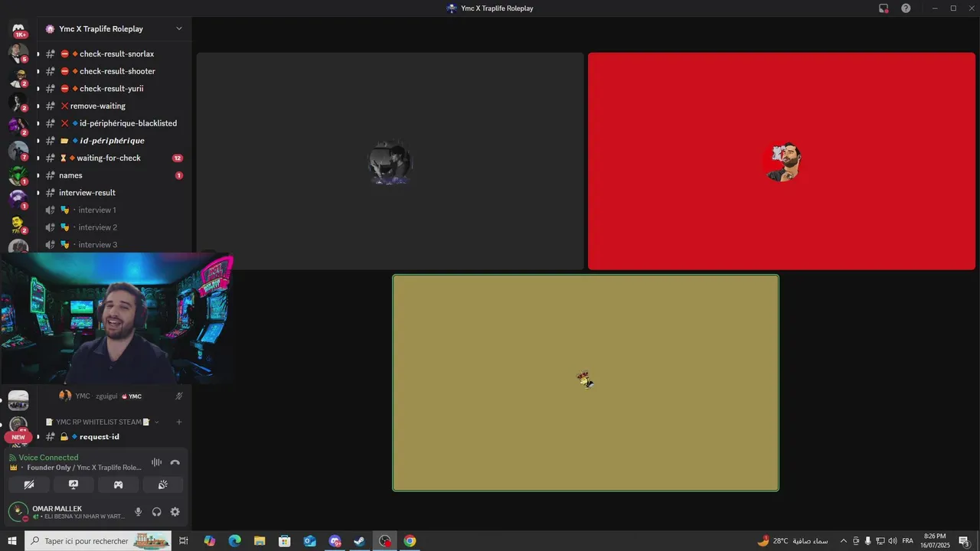Click the Voice Connected status text
This screenshot has width=980, height=551.
coord(48,458)
